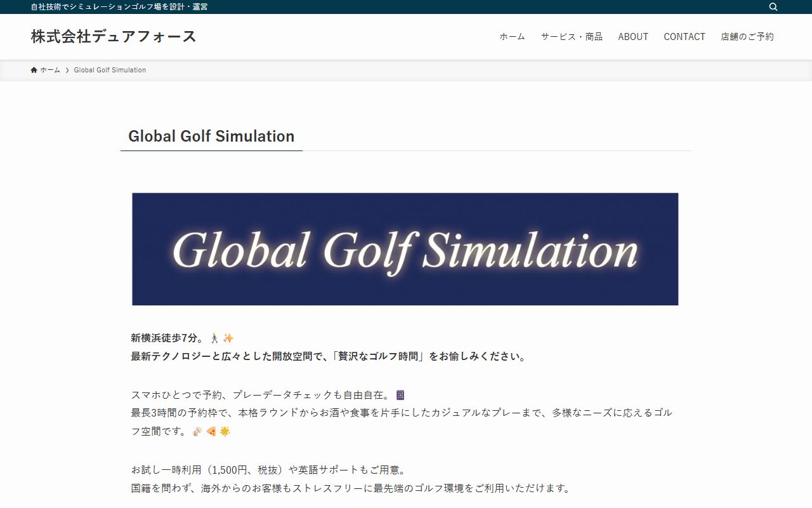This screenshot has width=812, height=508.
Task: Open the CONTACT menu item
Action: coord(684,37)
